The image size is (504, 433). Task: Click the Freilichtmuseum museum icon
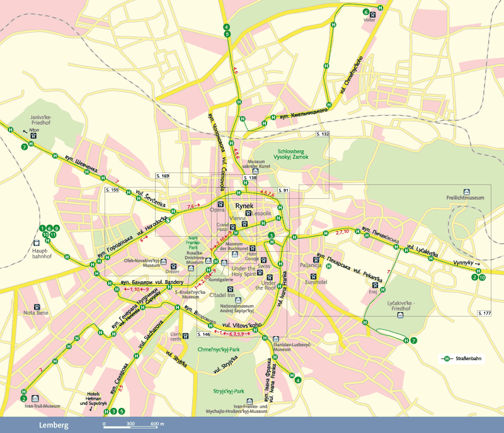[x=466, y=192]
